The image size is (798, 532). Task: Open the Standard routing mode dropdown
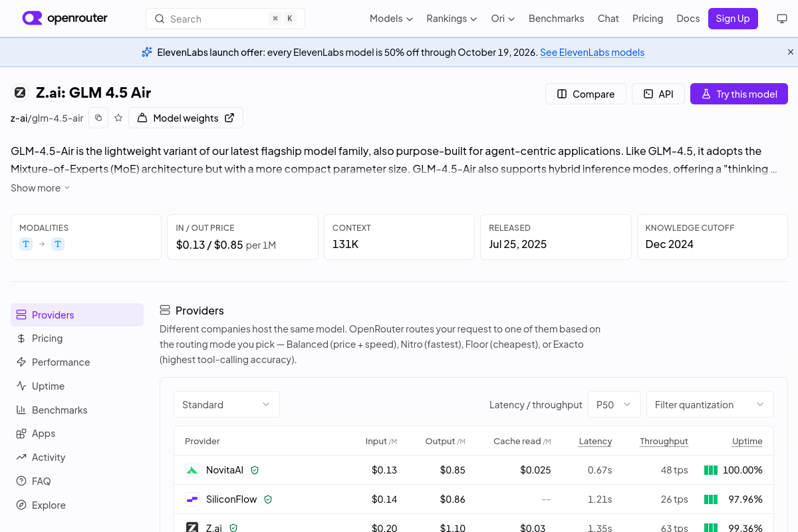pos(227,404)
